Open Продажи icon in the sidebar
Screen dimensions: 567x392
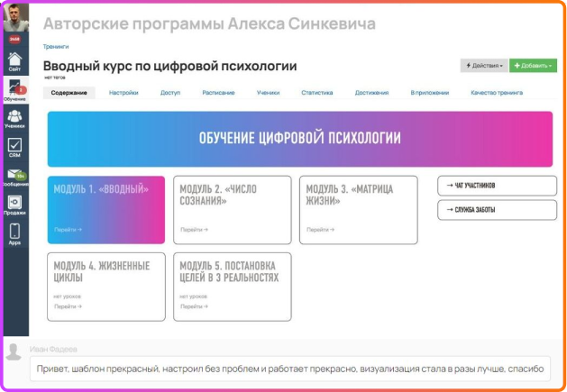pos(14,205)
